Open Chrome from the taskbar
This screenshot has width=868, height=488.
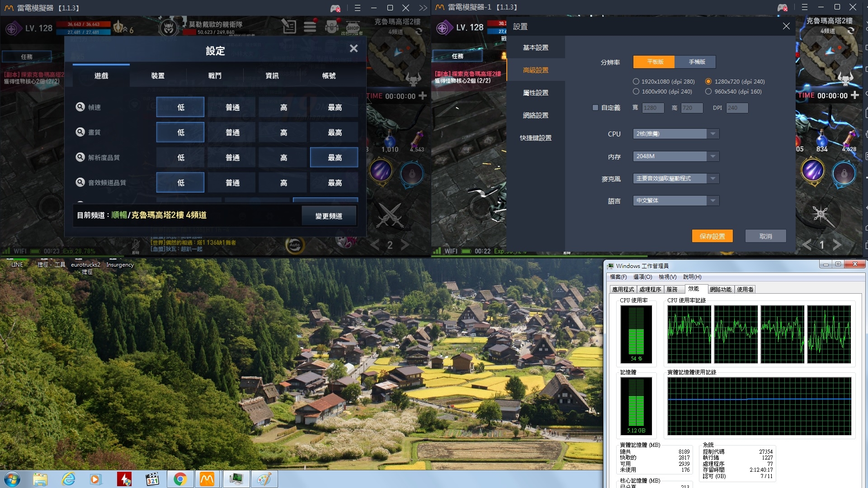[x=180, y=479]
